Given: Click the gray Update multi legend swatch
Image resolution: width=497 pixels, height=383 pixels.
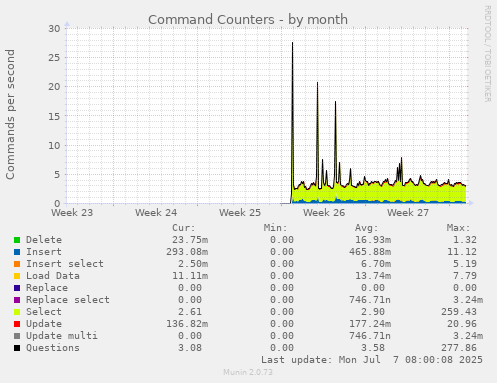Looking at the screenshot, I should tap(17, 336).
